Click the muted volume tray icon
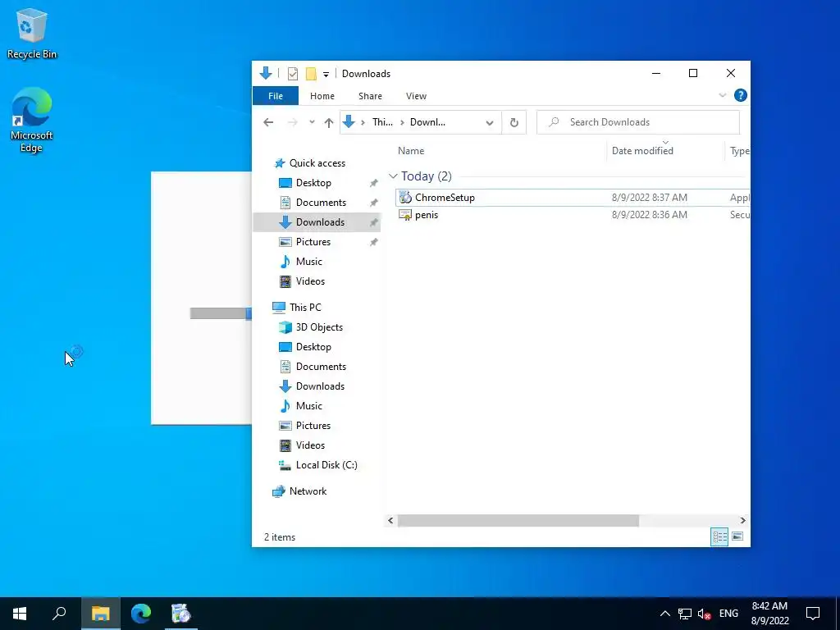840x630 pixels. click(704, 614)
